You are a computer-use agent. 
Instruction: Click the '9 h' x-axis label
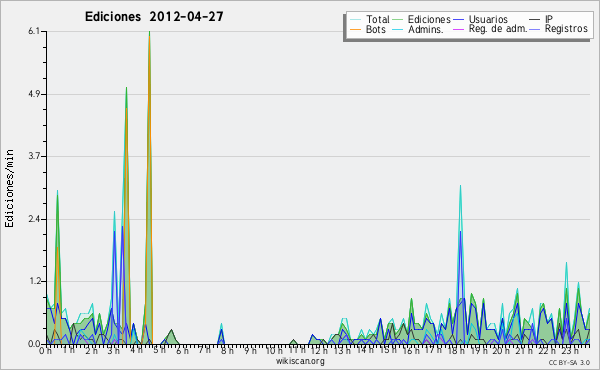250,351
